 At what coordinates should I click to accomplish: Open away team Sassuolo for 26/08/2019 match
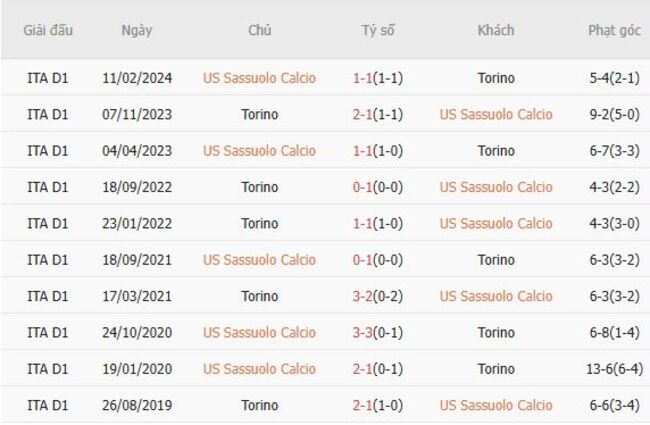click(x=496, y=405)
